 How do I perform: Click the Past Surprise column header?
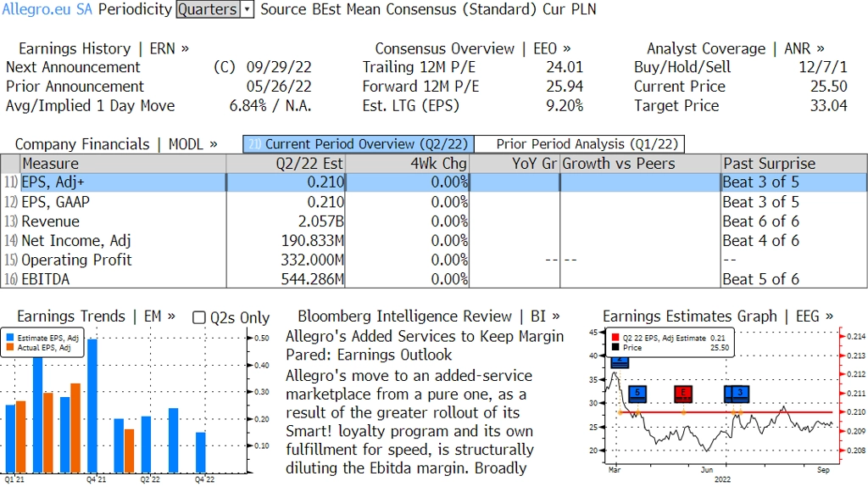pyautogui.click(x=794, y=164)
